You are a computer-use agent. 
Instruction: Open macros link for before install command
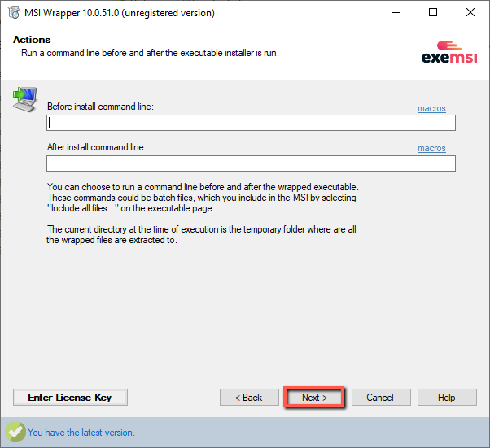point(431,108)
